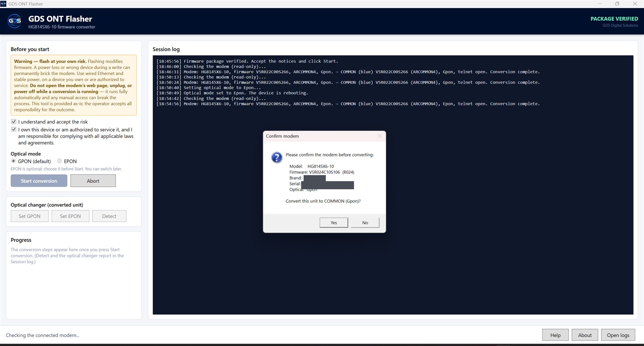Click 'Please confirm the modem before converting' text
The width and height of the screenshot is (644, 346).
[330, 155]
